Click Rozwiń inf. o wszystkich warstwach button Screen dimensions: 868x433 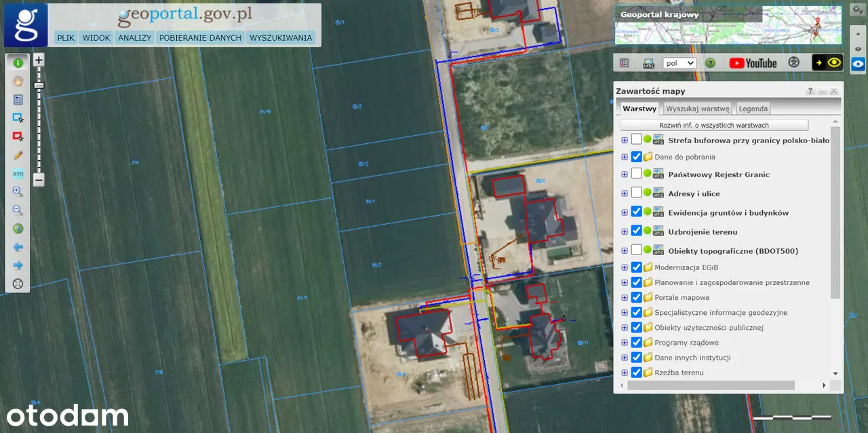[x=714, y=126]
